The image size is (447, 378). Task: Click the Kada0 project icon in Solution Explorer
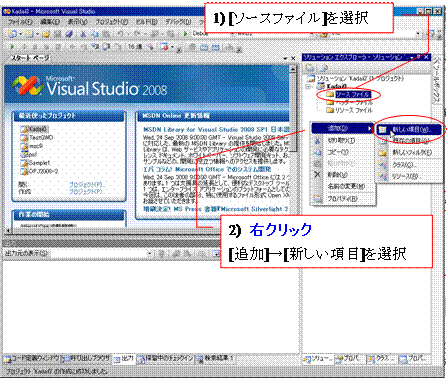(321, 86)
